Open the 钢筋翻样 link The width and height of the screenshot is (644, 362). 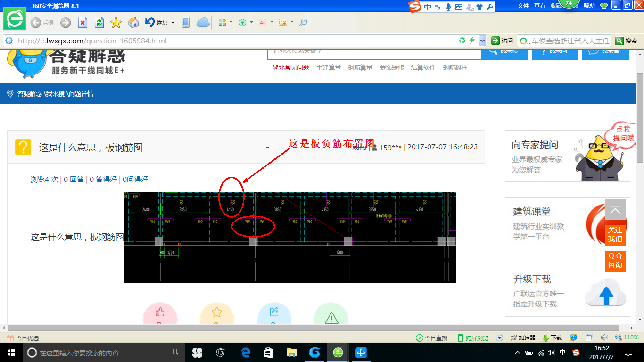(x=455, y=67)
